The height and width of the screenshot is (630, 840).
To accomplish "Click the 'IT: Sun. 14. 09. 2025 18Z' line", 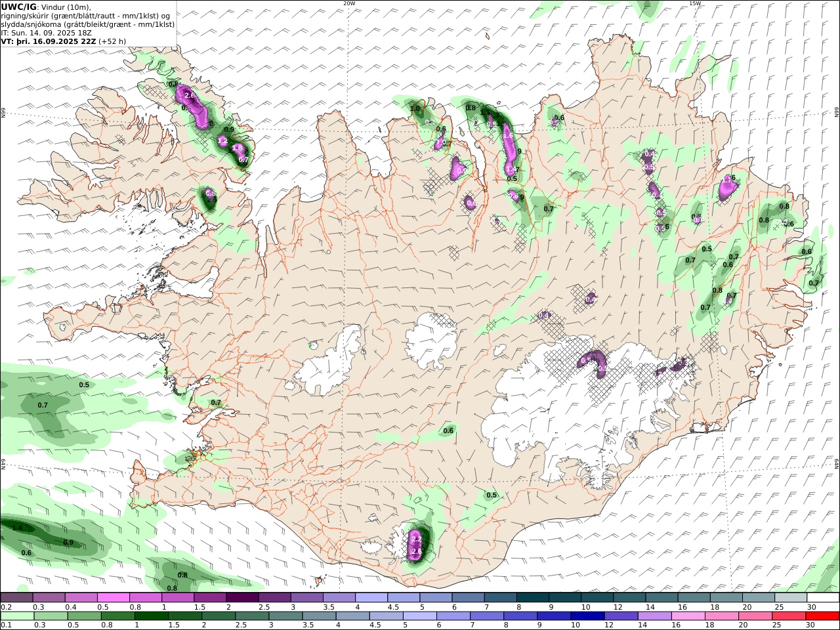I will (46, 32).
